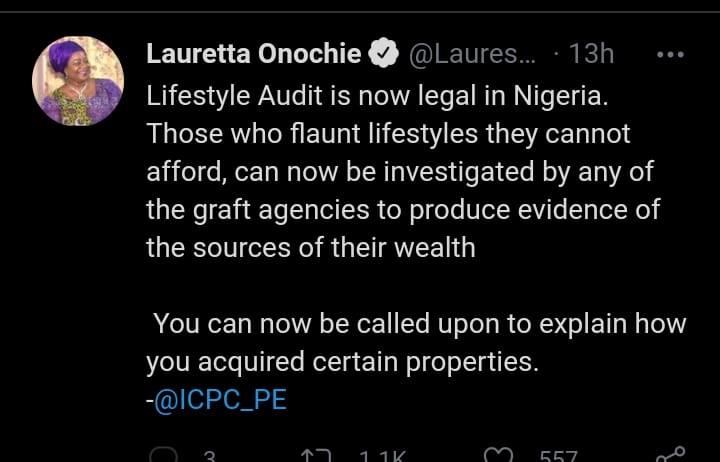Viewport: 720px width, 462px height.
Task: Click the reply speech bubble icon
Action: 164,456
